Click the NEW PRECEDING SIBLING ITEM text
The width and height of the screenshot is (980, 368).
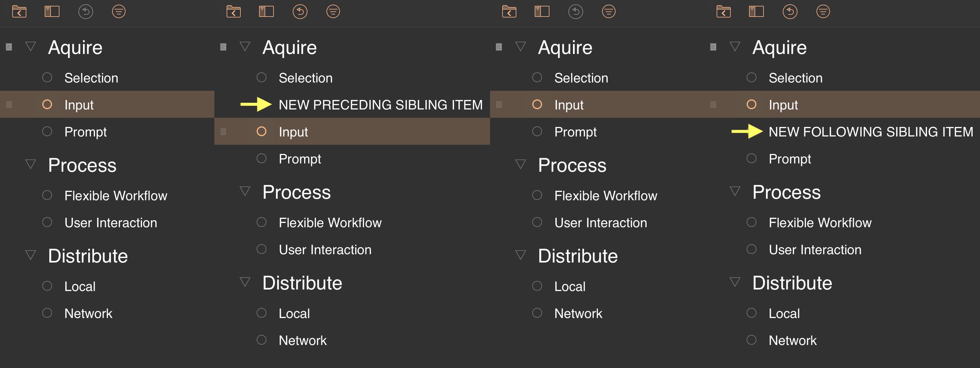pyautogui.click(x=380, y=105)
